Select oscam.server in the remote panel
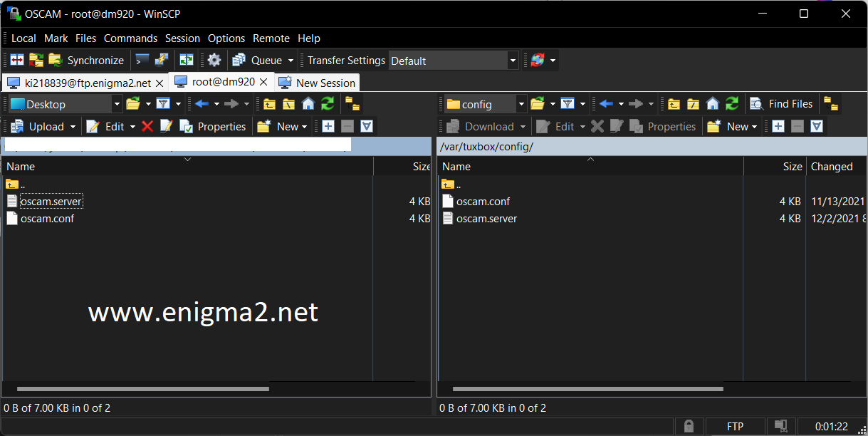The image size is (868, 436). tap(486, 219)
